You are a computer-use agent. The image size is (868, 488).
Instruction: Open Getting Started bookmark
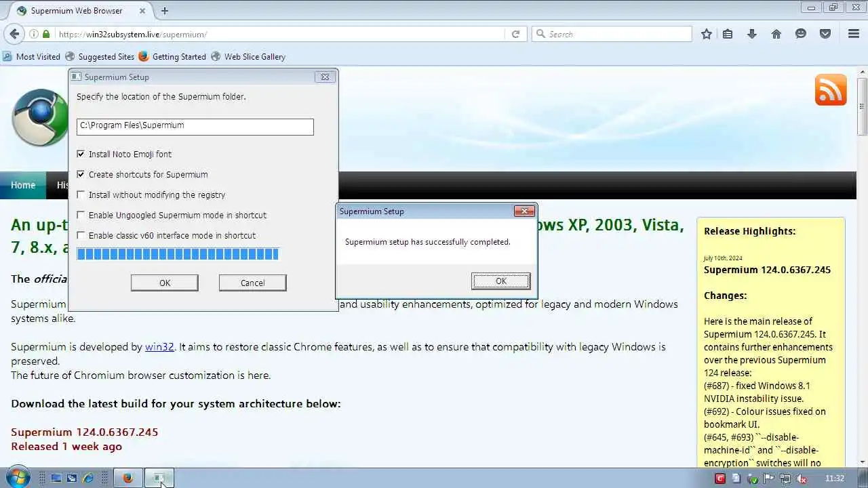pyautogui.click(x=172, y=56)
